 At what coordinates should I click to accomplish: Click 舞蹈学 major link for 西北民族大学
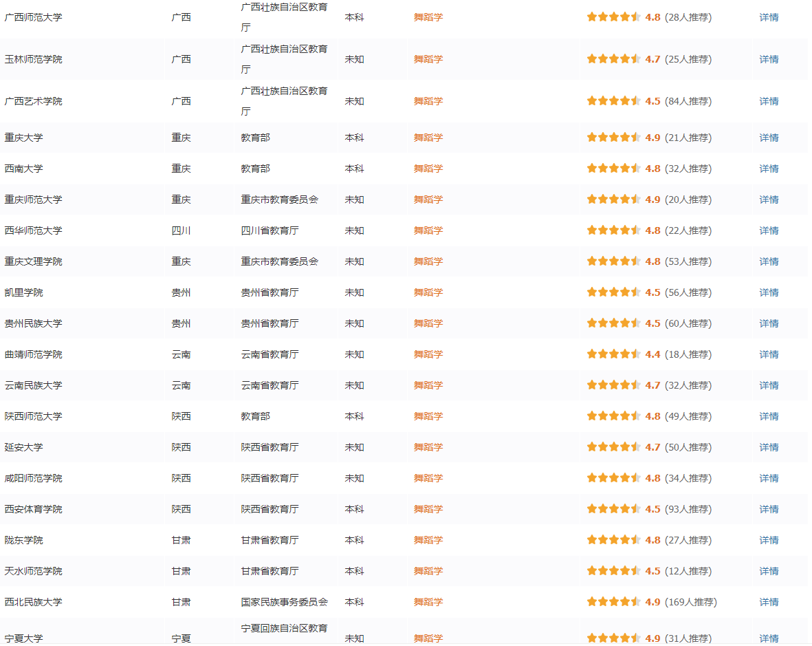tap(428, 602)
